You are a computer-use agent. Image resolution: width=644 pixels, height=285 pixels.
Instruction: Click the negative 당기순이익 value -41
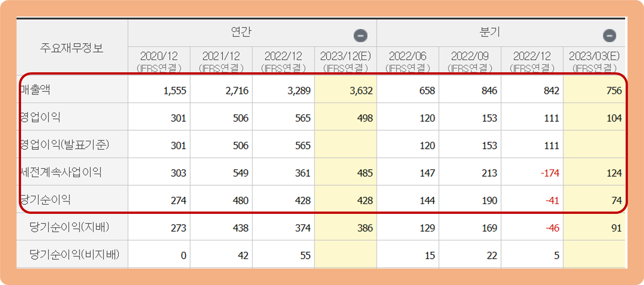(552, 201)
